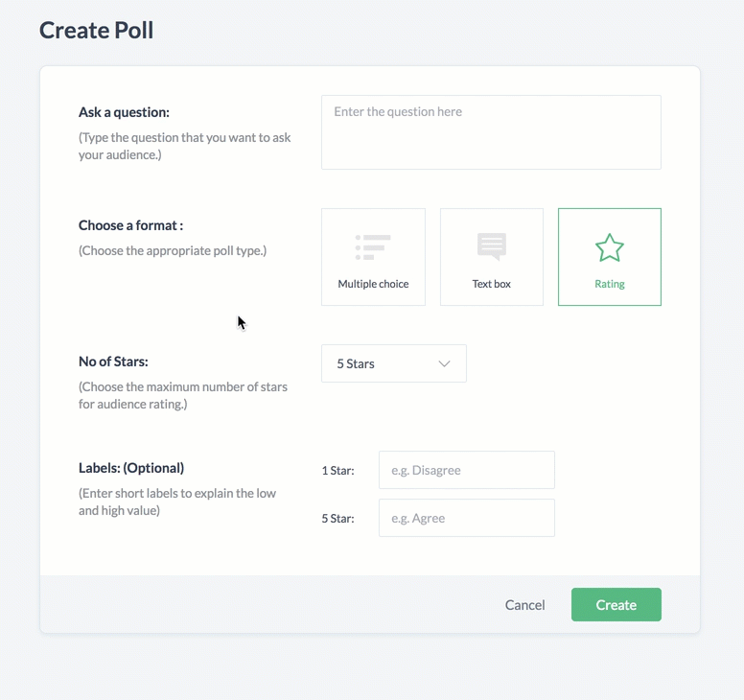
Task: Click the 'Choose a format :' label
Action: coord(130,225)
